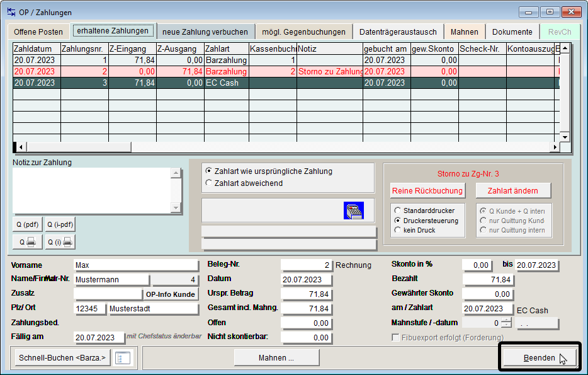Click the Zahldatum column header
The height and width of the screenshot is (375, 588).
click(37, 49)
